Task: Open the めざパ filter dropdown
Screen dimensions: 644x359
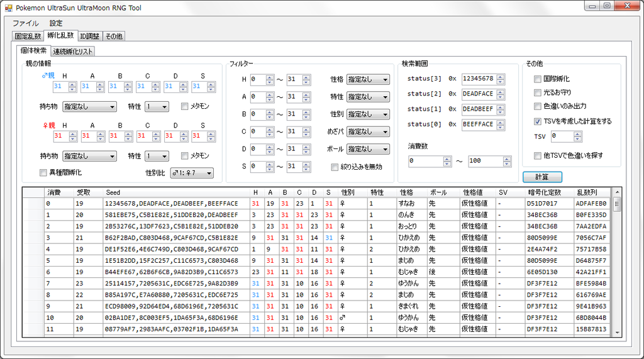Action: (x=368, y=131)
